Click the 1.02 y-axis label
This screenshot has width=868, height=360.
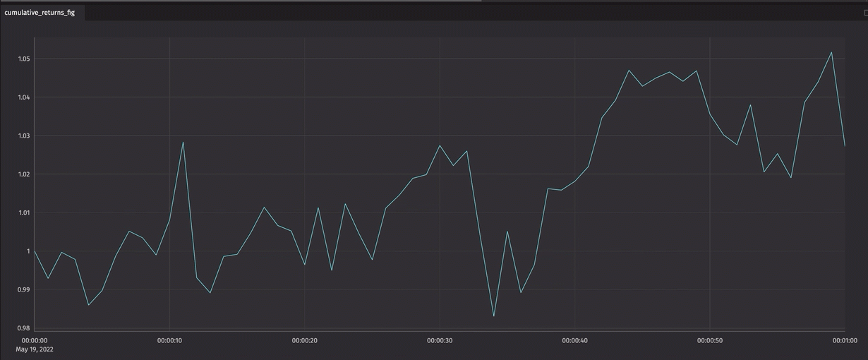tap(24, 174)
